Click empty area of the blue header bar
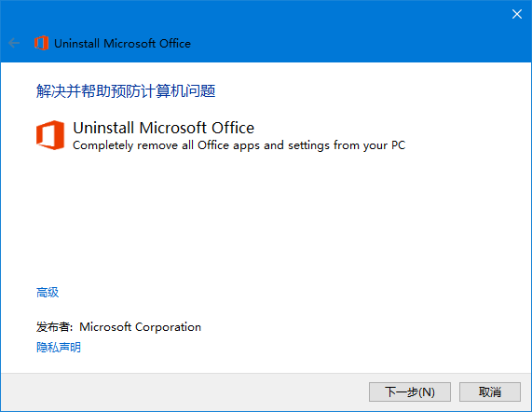532x412 pixels. coord(339,37)
